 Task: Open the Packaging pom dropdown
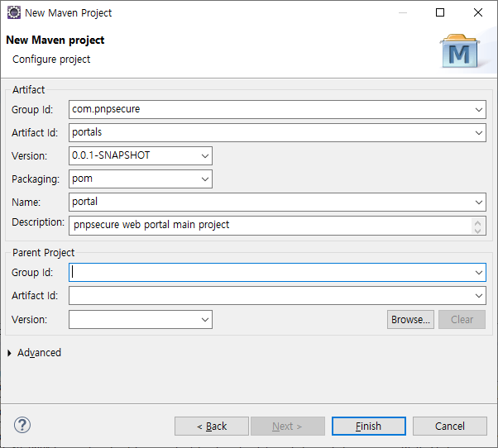coord(205,179)
